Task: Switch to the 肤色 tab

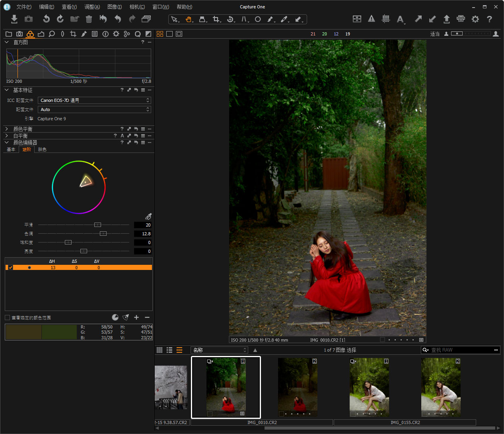Action: (42, 149)
